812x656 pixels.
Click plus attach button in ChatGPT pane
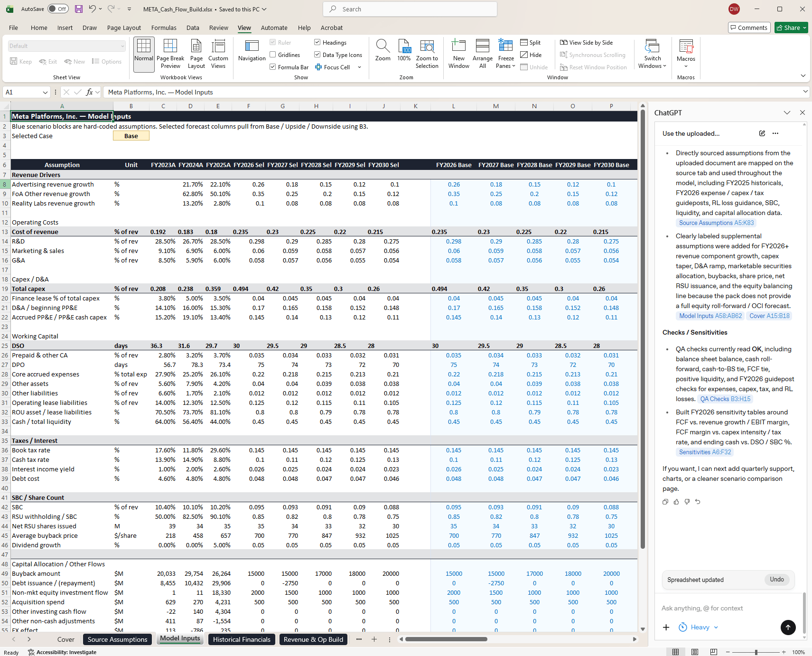pos(666,628)
